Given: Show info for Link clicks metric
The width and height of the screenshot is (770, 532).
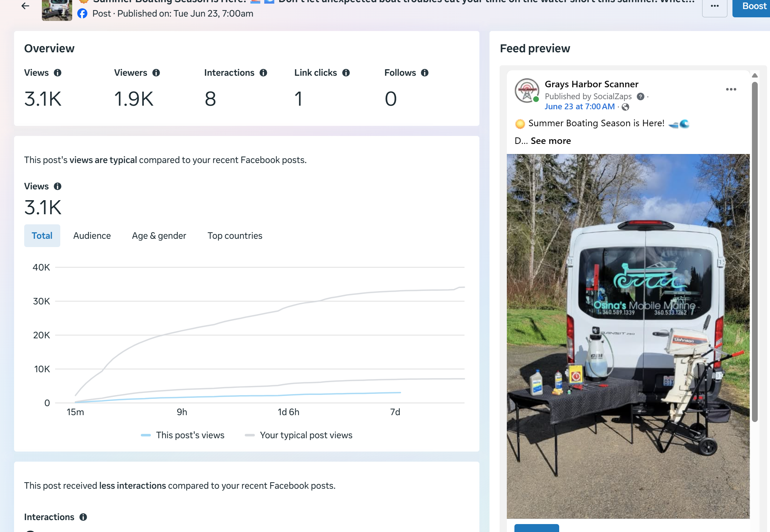Looking at the screenshot, I should (x=346, y=72).
